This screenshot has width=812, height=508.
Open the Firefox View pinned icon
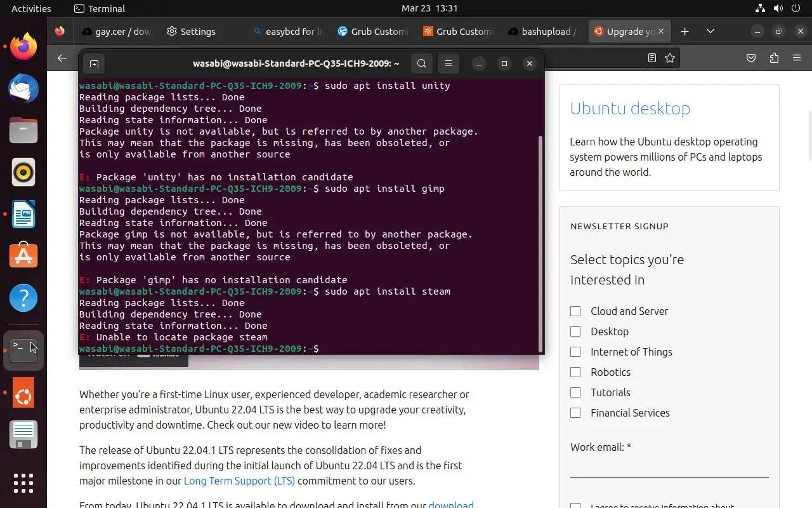pyautogui.click(x=60, y=31)
